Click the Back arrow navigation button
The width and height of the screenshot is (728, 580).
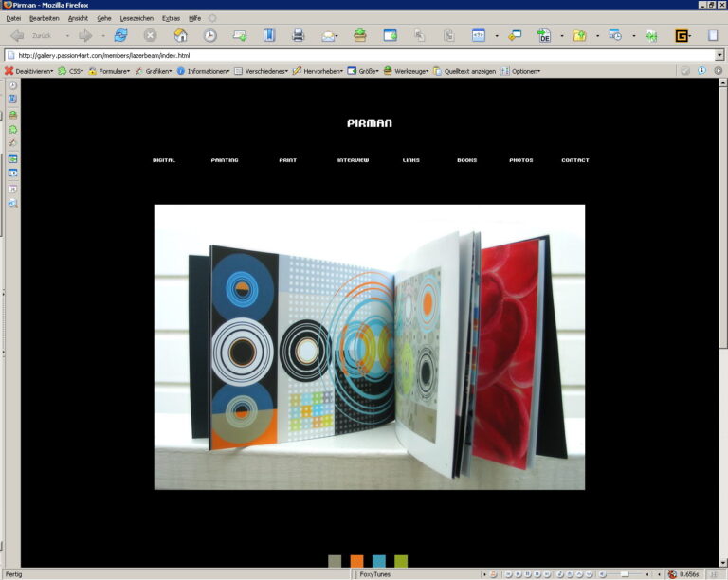[x=17, y=35]
